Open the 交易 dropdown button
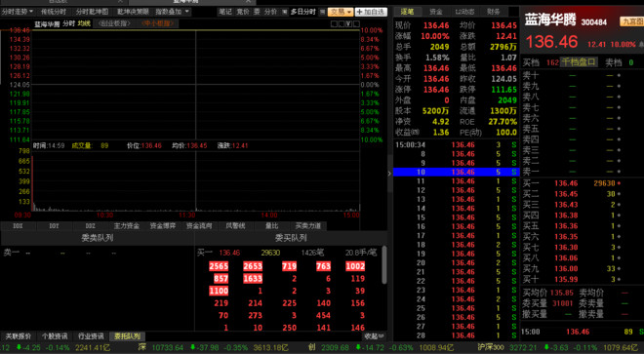This screenshot has height=354, width=644. tap(341, 12)
